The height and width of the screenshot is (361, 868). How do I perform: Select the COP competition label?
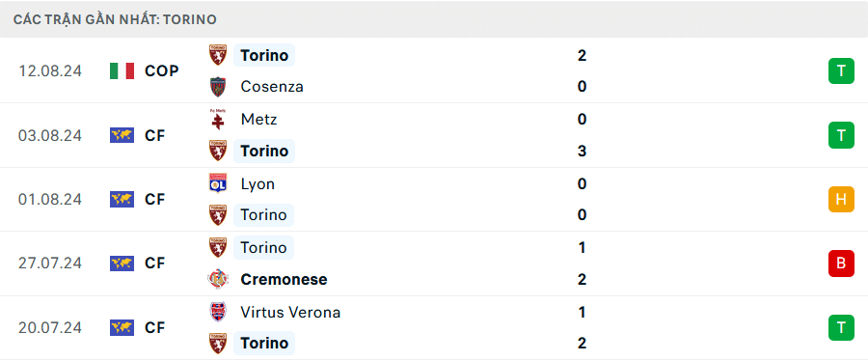[162, 70]
